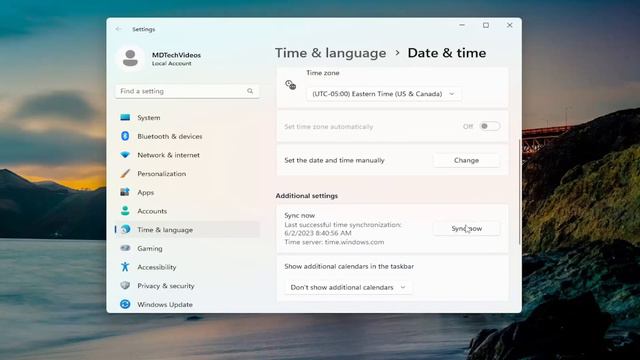The width and height of the screenshot is (640, 360).
Task: Go to Bluetooth & devices section
Action: coord(187,136)
